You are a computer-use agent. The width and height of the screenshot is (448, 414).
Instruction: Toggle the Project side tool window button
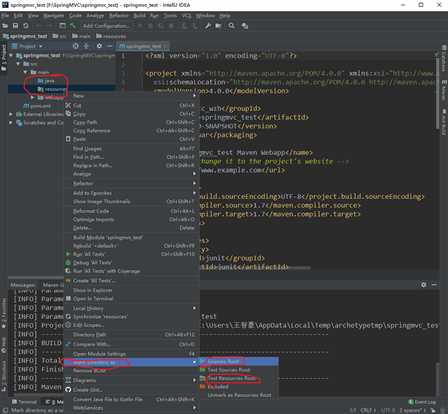4,57
